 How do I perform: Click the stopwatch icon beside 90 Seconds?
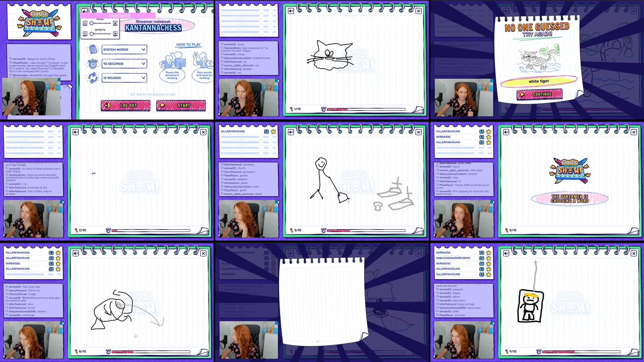point(92,64)
